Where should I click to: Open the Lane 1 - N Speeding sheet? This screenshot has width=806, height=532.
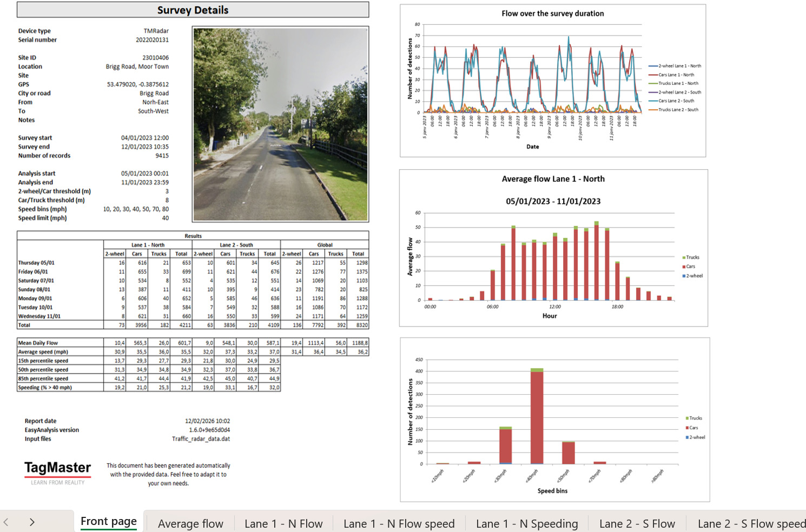(527, 523)
